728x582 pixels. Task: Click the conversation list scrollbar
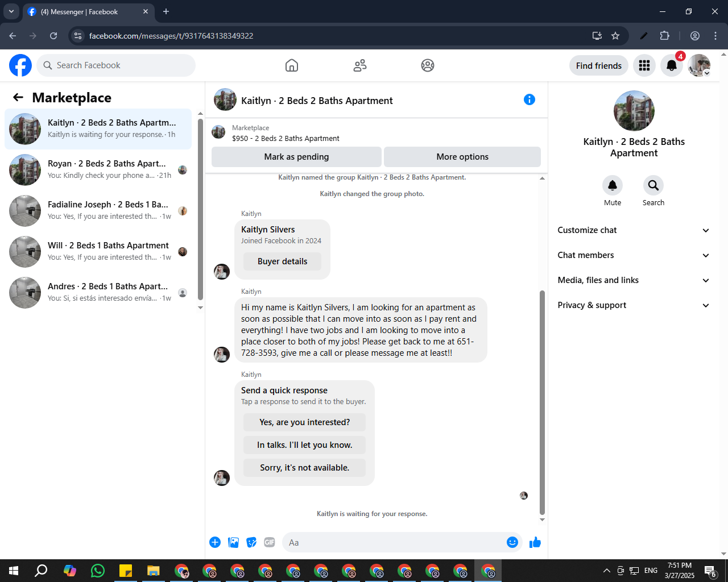(x=200, y=209)
